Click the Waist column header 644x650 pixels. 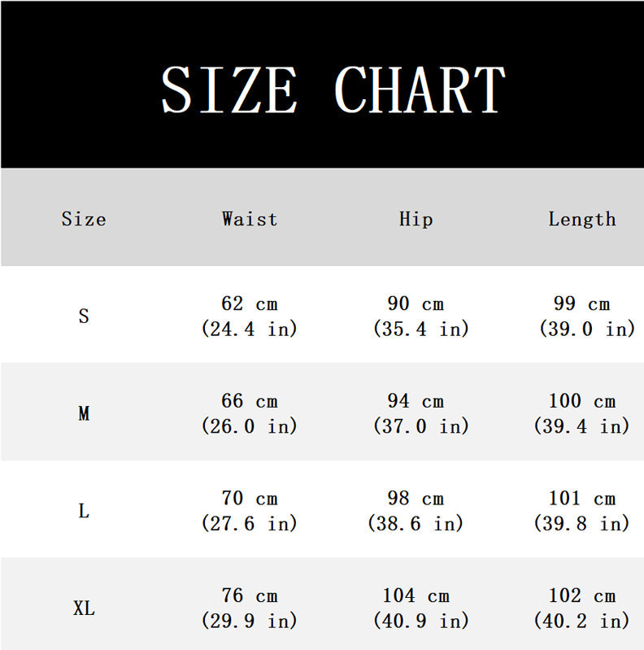[250, 219]
